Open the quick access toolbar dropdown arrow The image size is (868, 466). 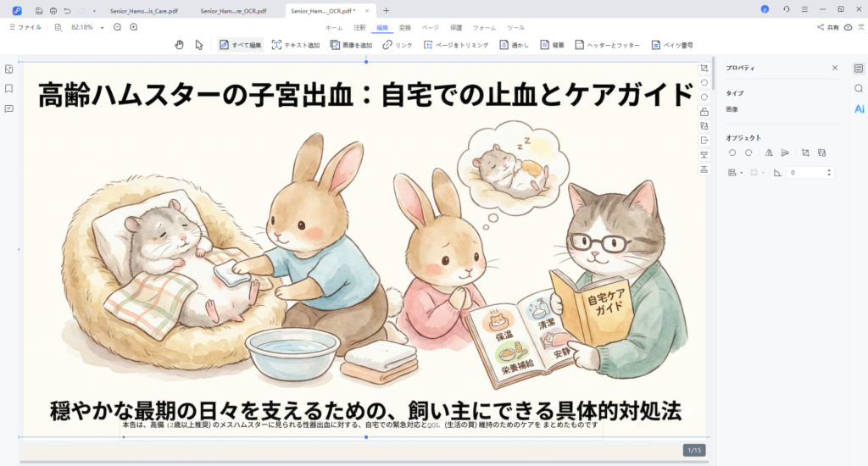pyautogui.click(x=94, y=10)
